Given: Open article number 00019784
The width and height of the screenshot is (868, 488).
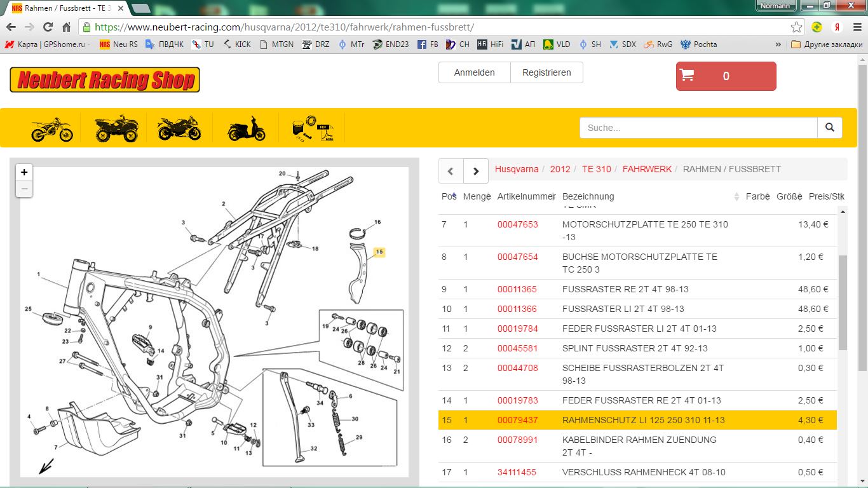Looking at the screenshot, I should (x=517, y=329).
